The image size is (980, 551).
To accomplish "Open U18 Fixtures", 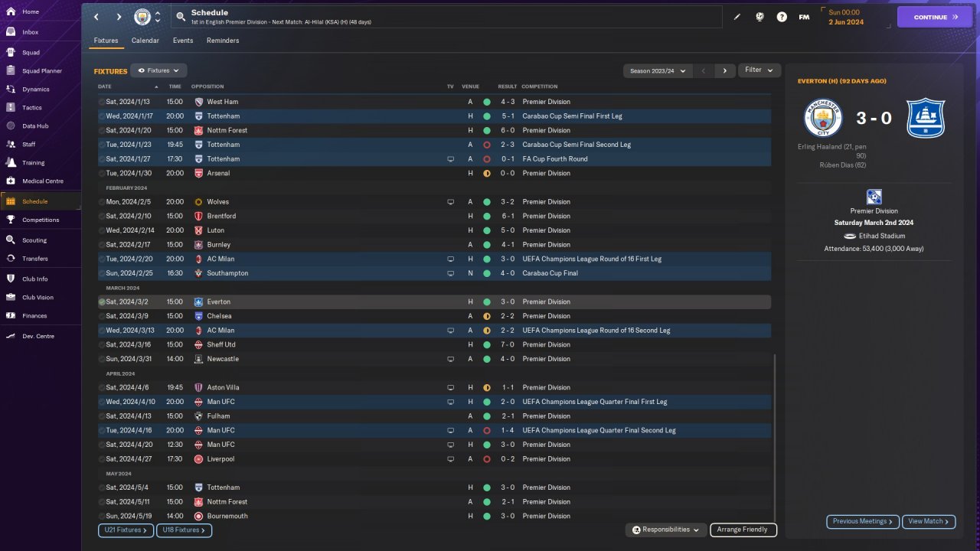I will point(184,530).
